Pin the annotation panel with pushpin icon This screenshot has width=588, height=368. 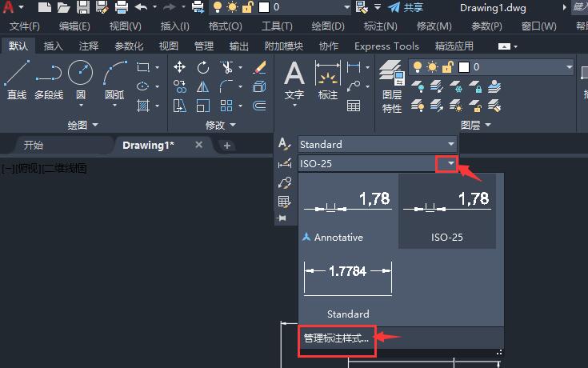tap(282, 218)
